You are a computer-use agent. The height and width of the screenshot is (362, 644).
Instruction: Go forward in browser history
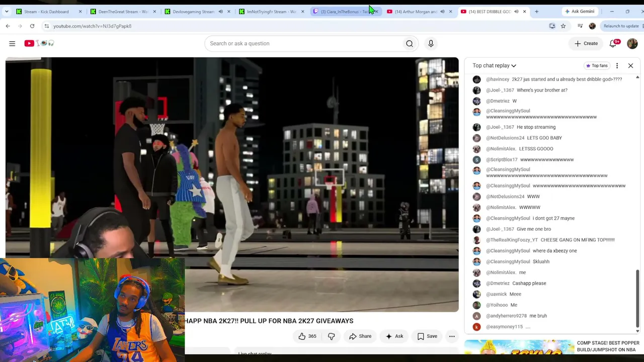pos(20,26)
